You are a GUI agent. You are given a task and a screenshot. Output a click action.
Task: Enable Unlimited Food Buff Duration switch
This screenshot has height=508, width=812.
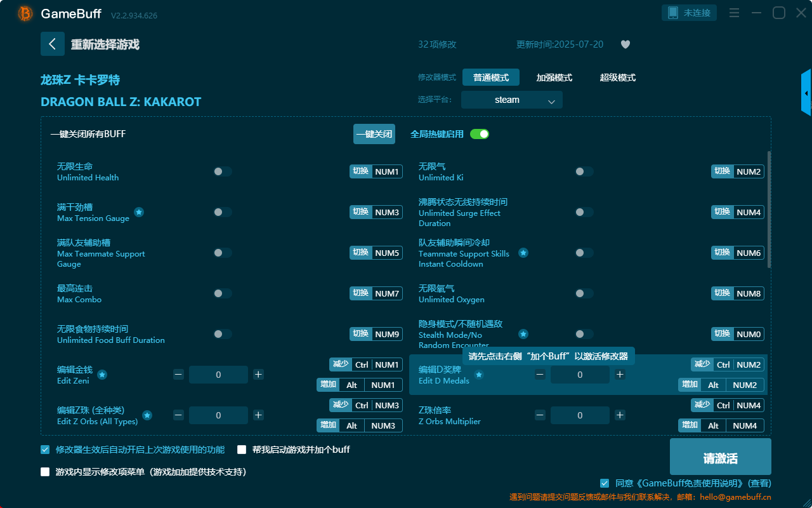click(223, 334)
